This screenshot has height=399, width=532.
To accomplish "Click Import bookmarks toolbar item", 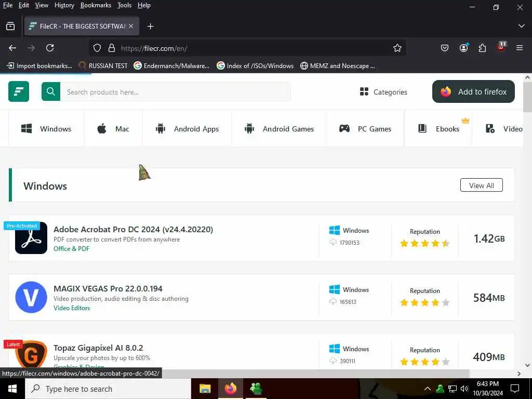I will tap(39, 66).
